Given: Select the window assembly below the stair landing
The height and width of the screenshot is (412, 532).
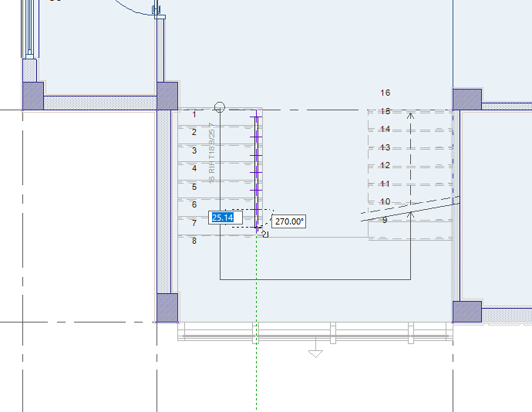Looking at the screenshot, I should point(315,332).
